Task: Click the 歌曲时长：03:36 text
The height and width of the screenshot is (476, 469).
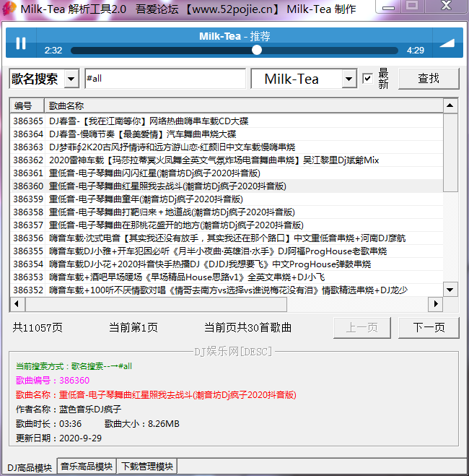Action: [x=49, y=424]
